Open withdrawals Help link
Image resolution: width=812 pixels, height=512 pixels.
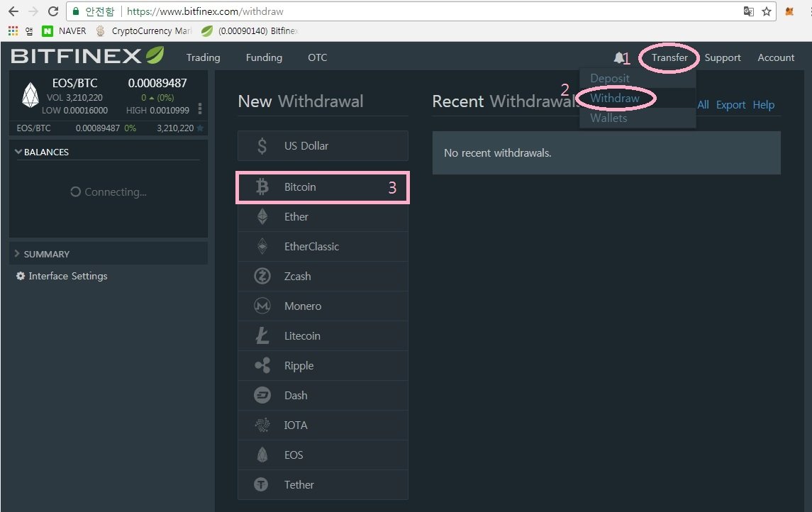[763, 104]
